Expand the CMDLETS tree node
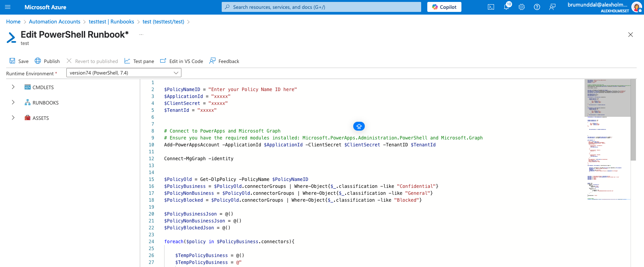Viewport: 644px width, 267px height. 13,87
